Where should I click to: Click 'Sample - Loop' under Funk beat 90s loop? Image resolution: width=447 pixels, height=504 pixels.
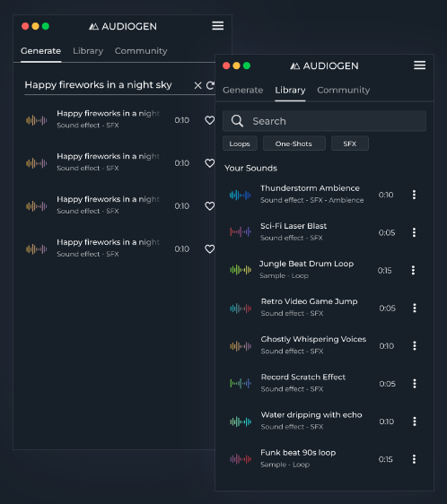[x=285, y=465]
